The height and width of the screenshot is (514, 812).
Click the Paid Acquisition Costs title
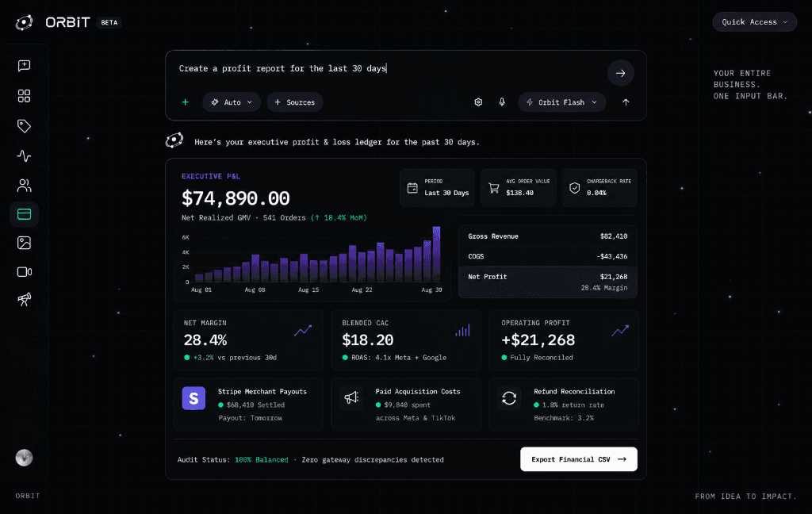417,392
